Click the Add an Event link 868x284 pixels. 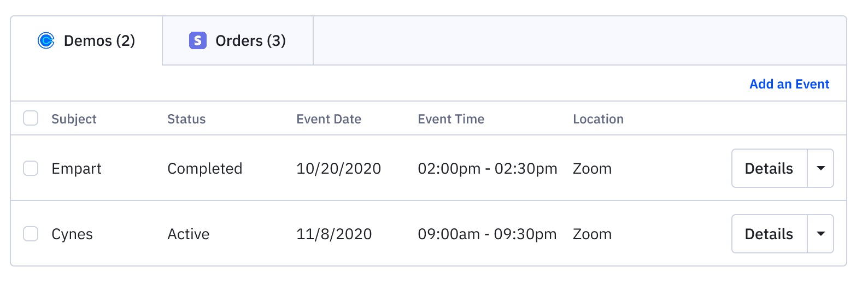tap(789, 84)
